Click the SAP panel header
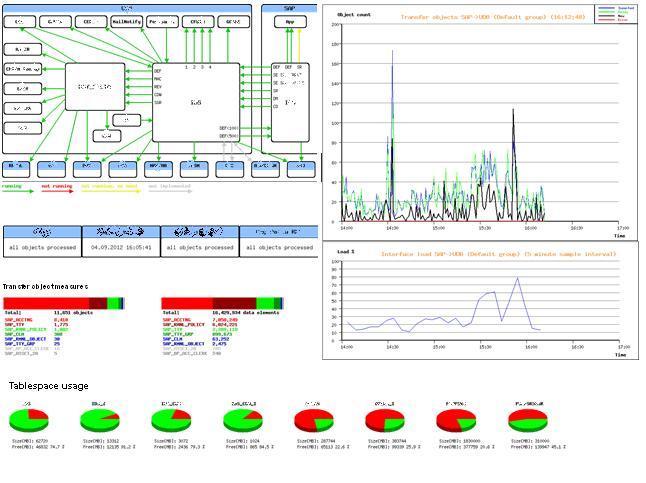 [x=289, y=7]
